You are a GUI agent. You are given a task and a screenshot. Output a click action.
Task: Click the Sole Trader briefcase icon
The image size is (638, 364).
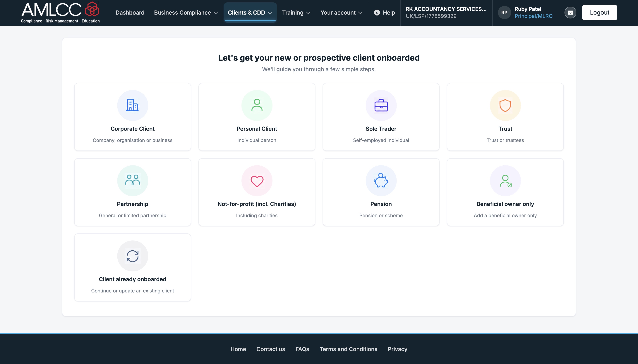[x=381, y=105]
